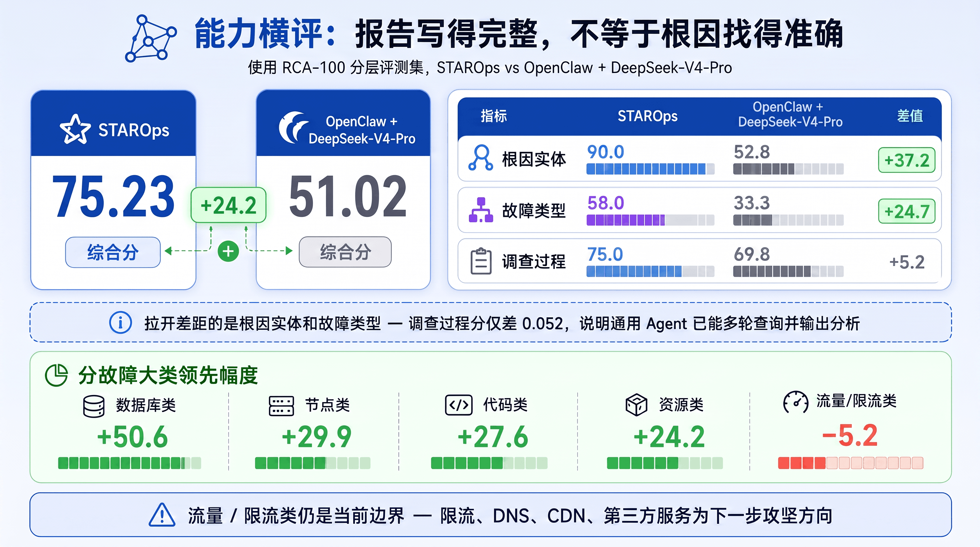
Task: Click the green bar under +29.9
Action: click(x=312, y=463)
